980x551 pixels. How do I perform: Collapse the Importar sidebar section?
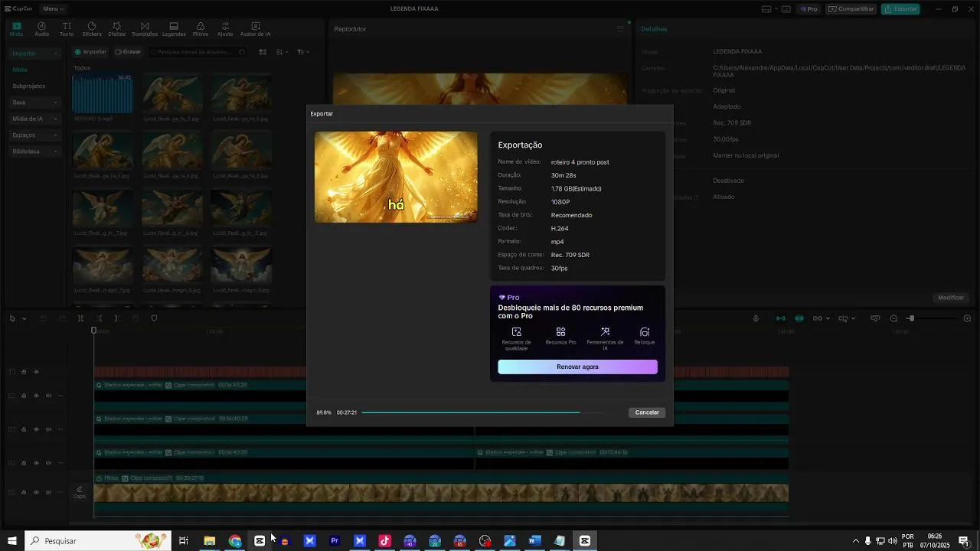tap(34, 54)
